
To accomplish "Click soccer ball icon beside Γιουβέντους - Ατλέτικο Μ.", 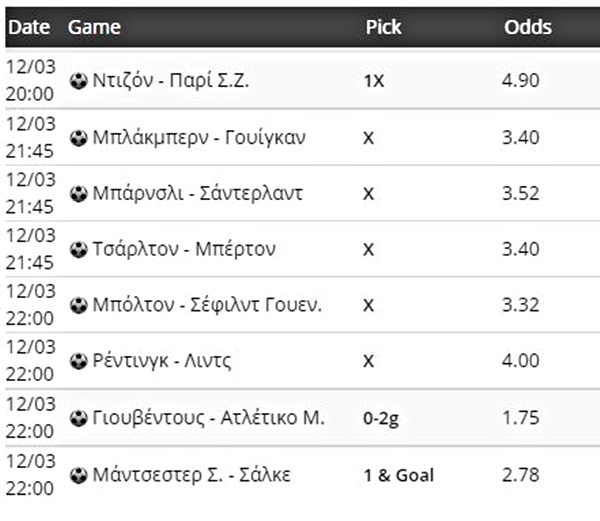I will (78, 417).
